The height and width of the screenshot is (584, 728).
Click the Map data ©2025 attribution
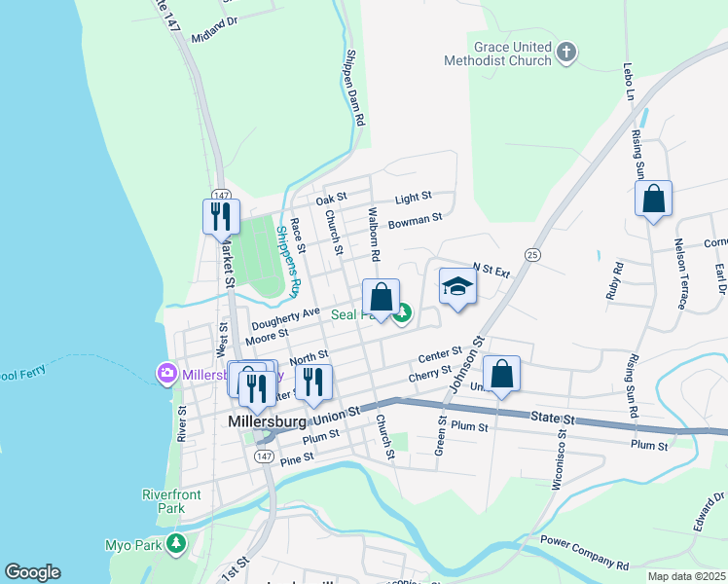point(686,576)
